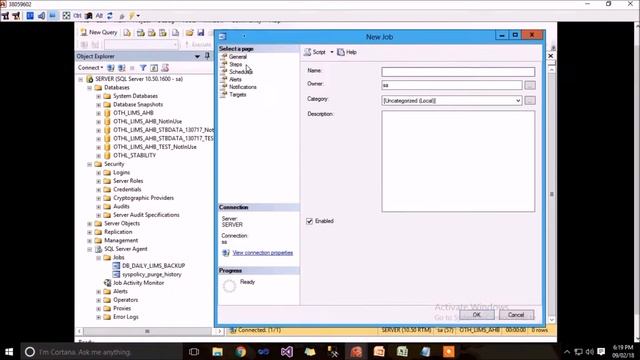Screen dimensions: 640x360
Task: Click the Script icon in New Job dialog
Action: coord(308,52)
